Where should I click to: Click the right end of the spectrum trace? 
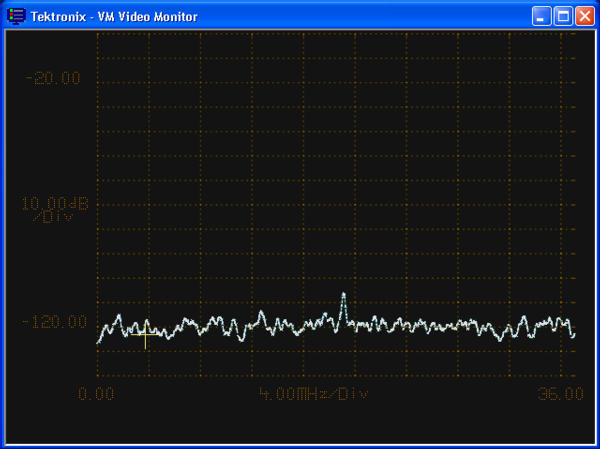574,335
